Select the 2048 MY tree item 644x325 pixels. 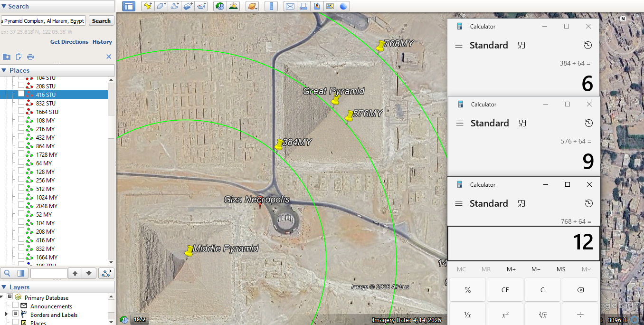coord(47,206)
